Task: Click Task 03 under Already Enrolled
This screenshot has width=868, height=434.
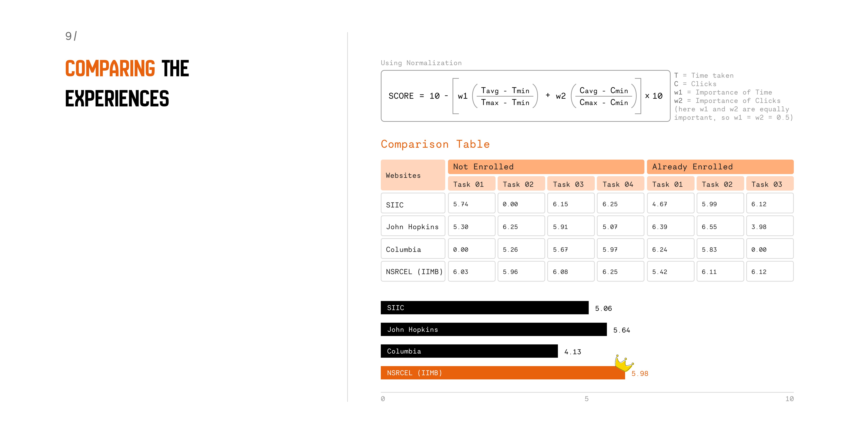Action: [x=769, y=184]
